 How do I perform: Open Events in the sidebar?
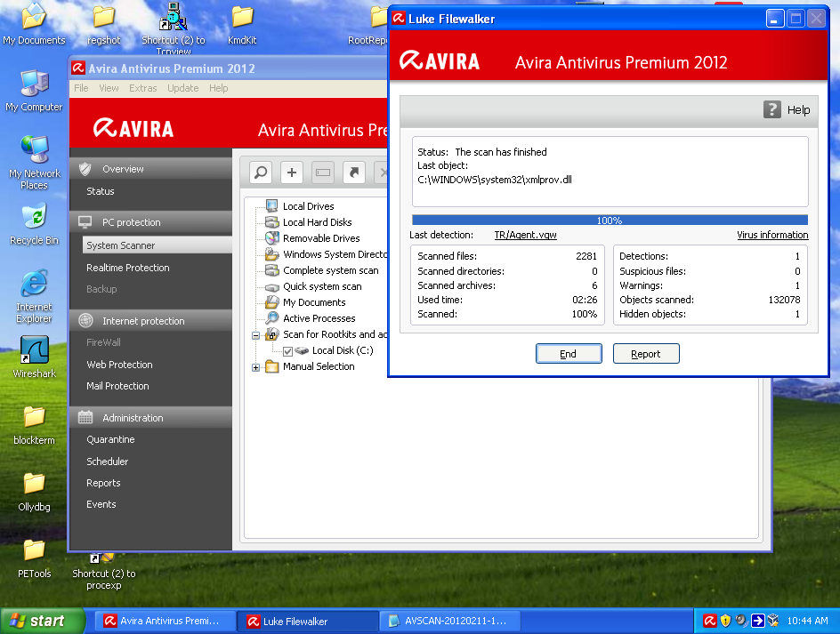101,504
